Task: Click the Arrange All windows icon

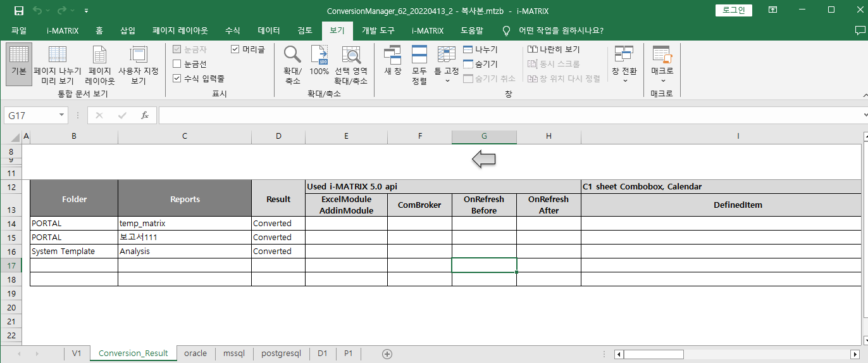Action: (x=419, y=54)
